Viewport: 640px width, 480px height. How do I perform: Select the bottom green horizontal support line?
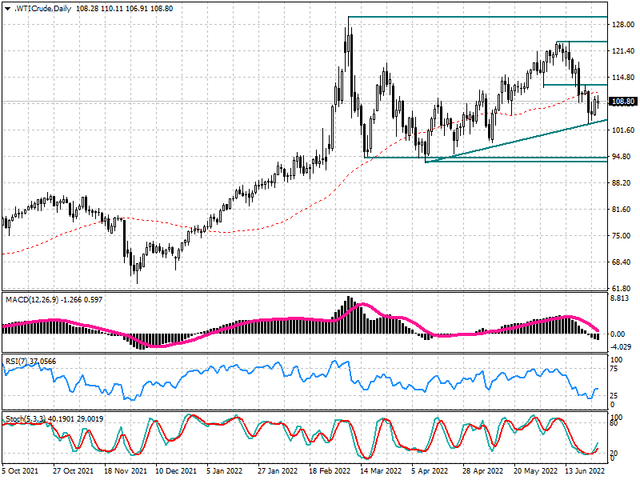[x=500, y=161]
